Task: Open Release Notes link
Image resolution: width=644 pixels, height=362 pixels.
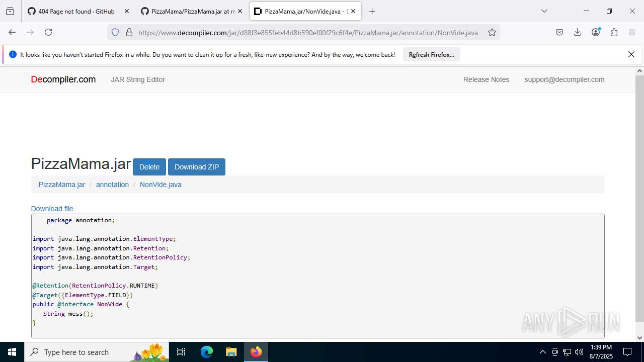Action: click(x=486, y=79)
